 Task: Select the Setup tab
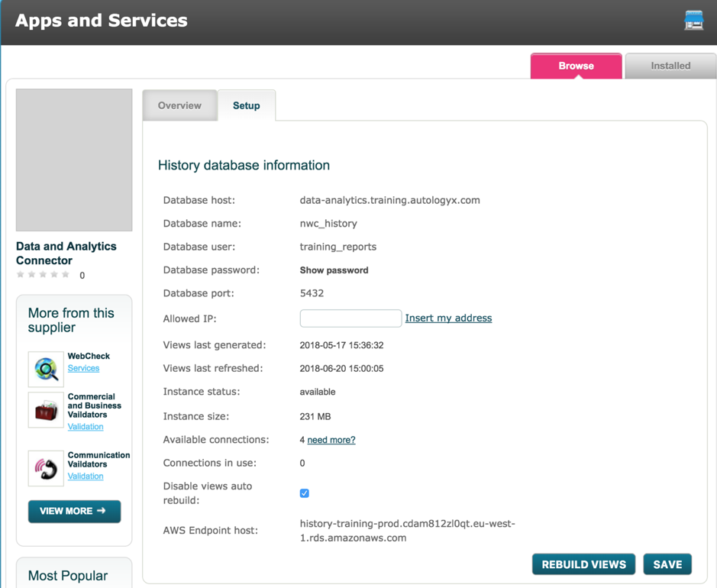click(247, 105)
